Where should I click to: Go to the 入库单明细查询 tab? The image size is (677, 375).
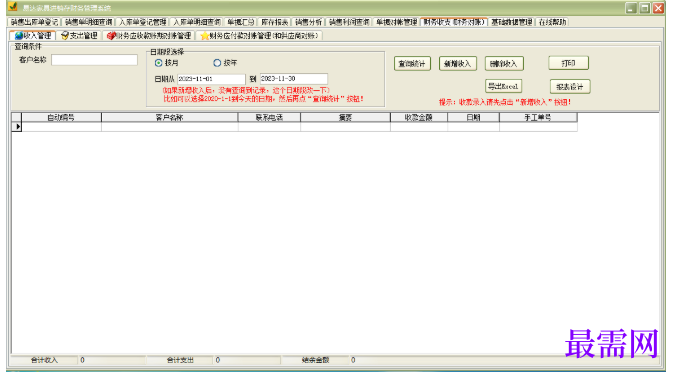pos(197,22)
